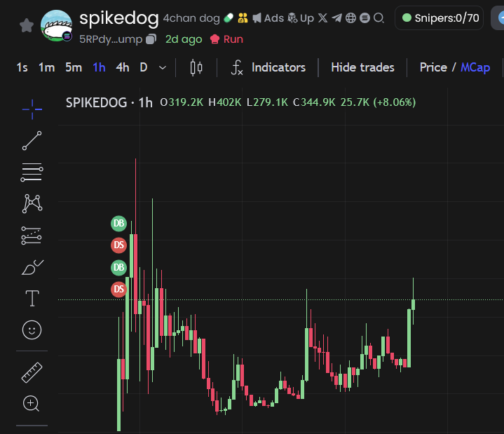Click the '4chan dog' token description

click(191, 18)
